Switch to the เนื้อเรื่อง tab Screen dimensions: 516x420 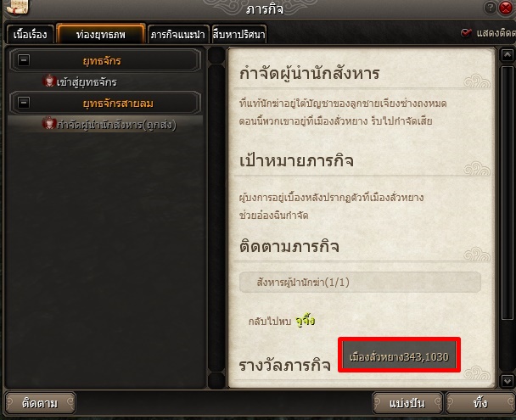click(x=31, y=34)
